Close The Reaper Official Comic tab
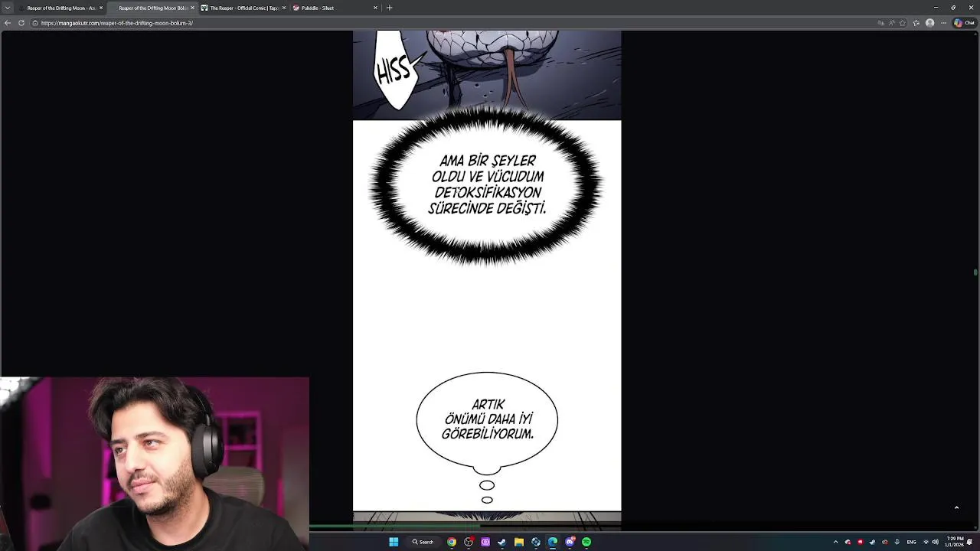The width and height of the screenshot is (980, 551). click(x=284, y=8)
